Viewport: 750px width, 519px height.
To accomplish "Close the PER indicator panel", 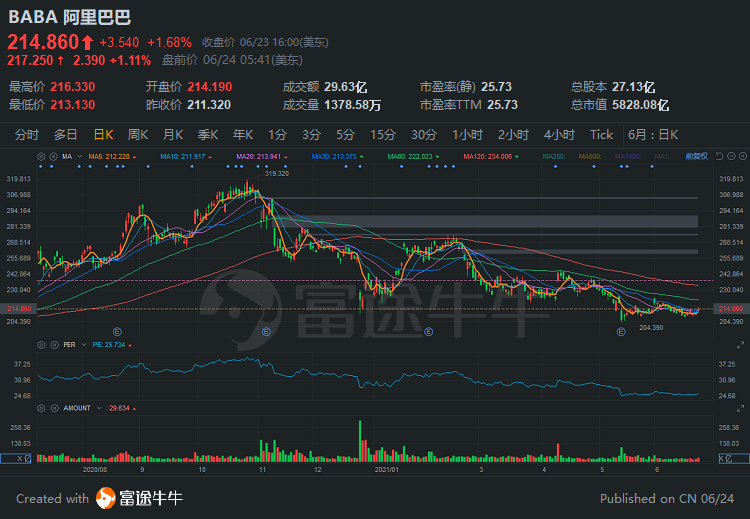I will [x=55, y=344].
